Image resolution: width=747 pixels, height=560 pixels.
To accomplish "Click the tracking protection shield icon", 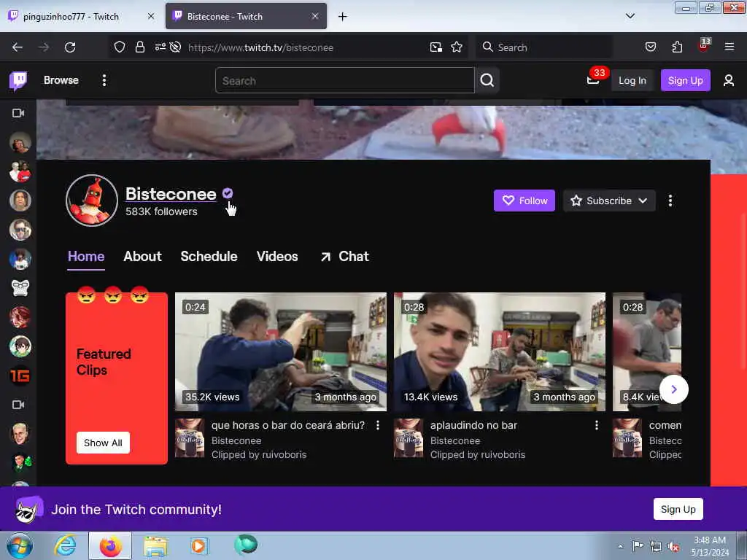I will click(x=120, y=47).
